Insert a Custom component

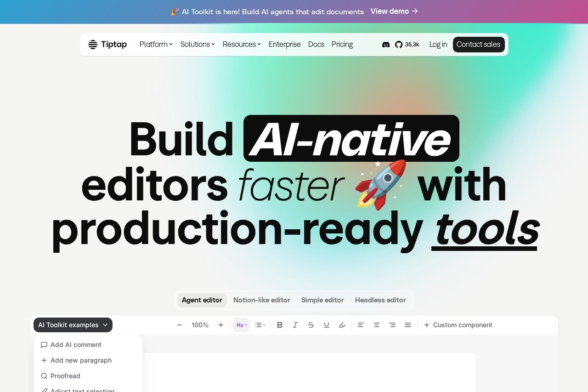(458, 325)
